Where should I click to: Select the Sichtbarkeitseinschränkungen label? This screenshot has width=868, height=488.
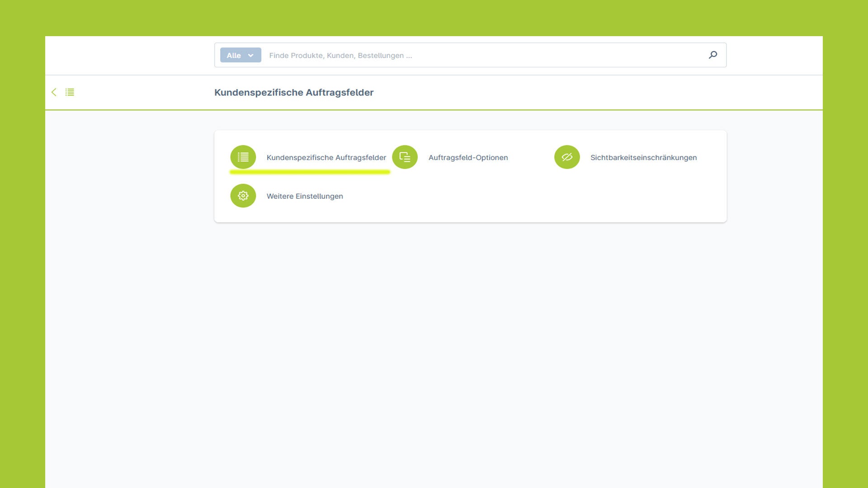point(644,157)
